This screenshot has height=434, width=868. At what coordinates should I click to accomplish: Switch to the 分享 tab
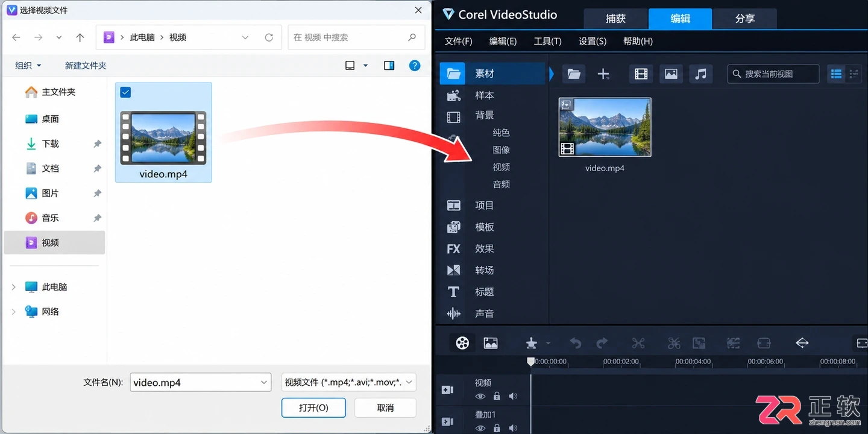[745, 19]
